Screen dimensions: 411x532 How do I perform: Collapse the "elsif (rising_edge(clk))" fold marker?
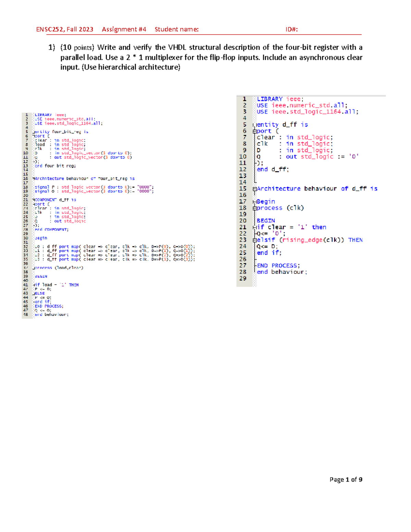pos(254,240)
